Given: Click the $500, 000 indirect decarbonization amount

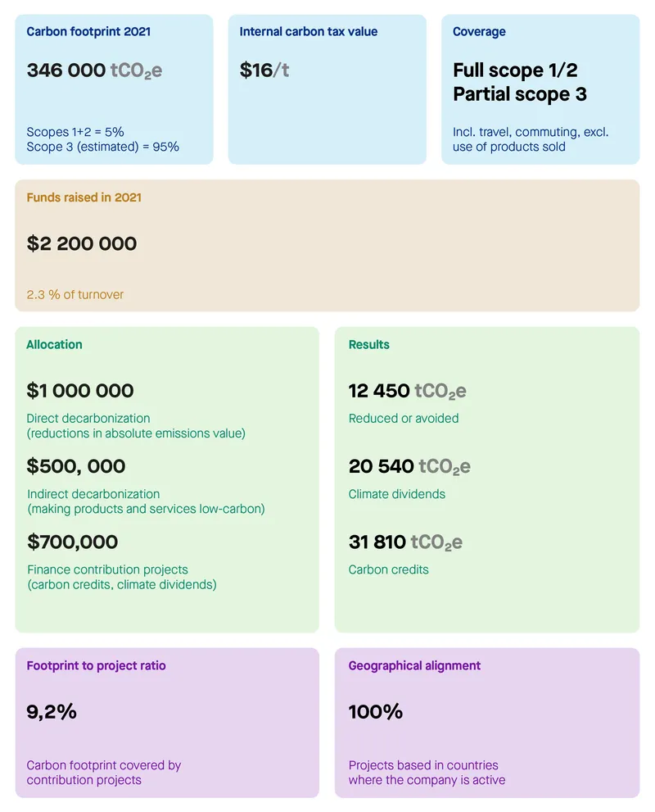Looking at the screenshot, I should click(x=76, y=466).
